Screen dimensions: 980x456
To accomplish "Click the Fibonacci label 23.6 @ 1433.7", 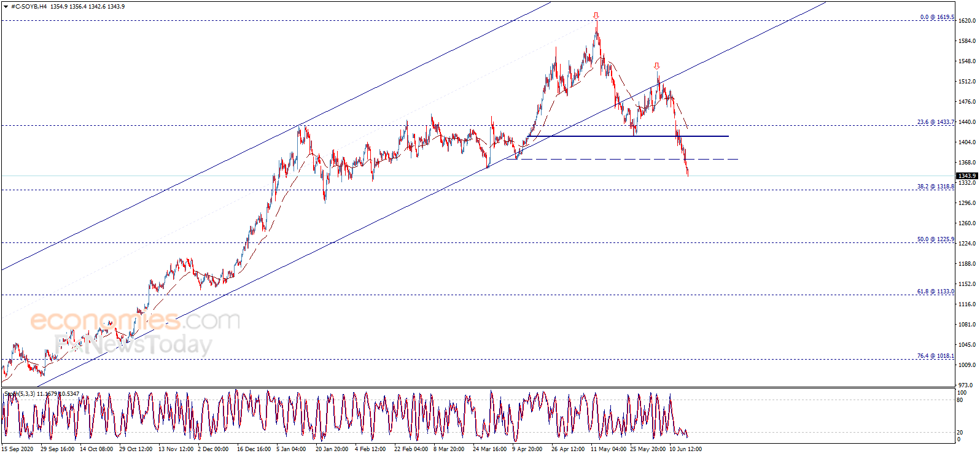I will [x=936, y=122].
